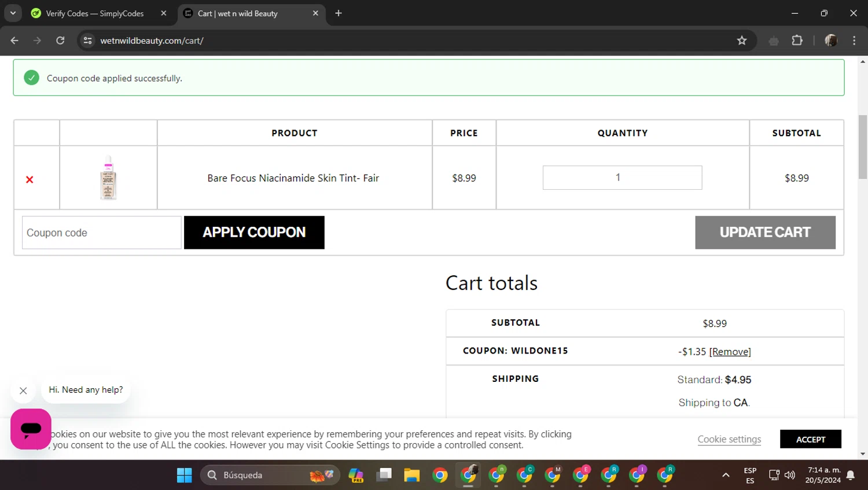Open the pink chat widget bubble
The height and width of the screenshot is (490, 868).
[31, 429]
